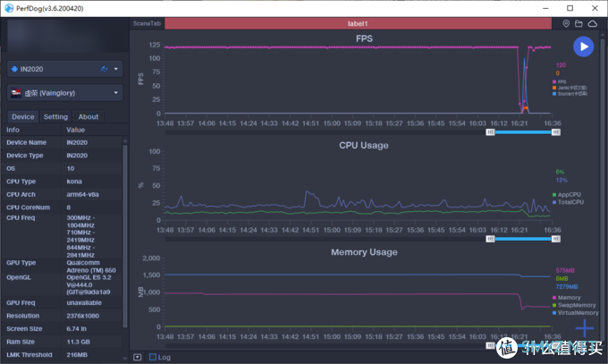Click the red label1 scene bar

(x=358, y=23)
